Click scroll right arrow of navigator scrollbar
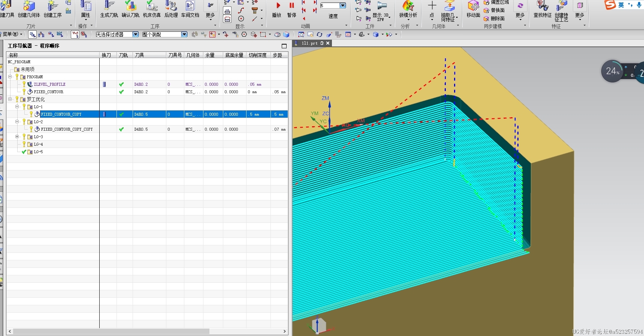Screen dimensions: 644x336 (285, 332)
